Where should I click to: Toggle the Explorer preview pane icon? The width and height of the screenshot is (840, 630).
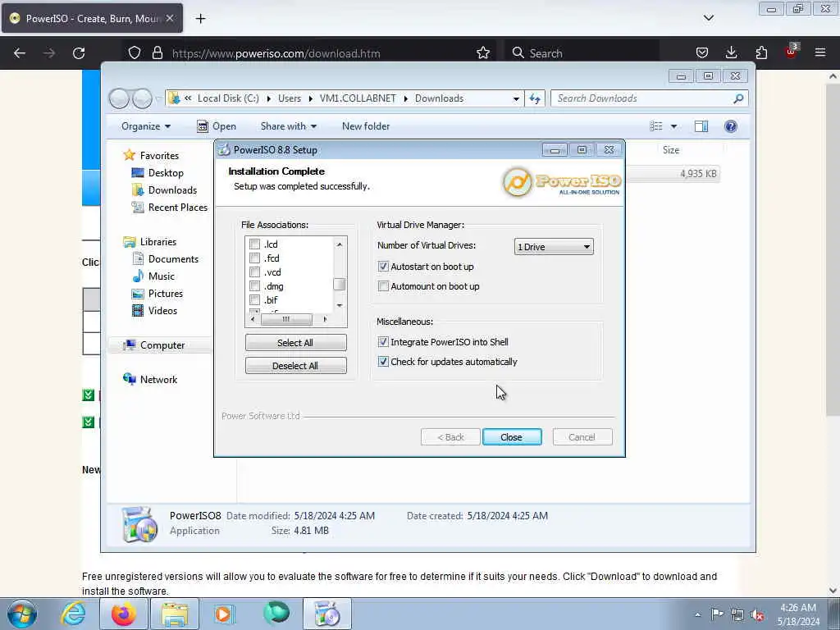(701, 126)
